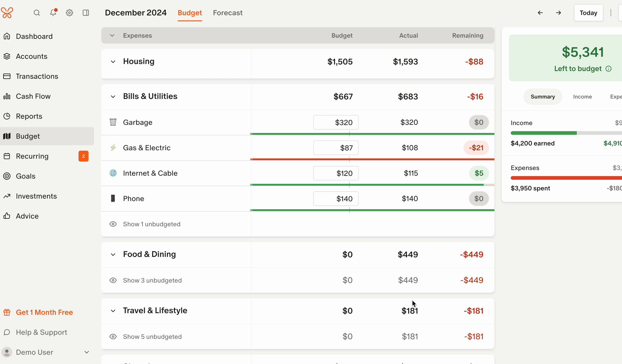The width and height of the screenshot is (622, 364).
Task: Click the Income progress bar
Action: click(x=565, y=133)
